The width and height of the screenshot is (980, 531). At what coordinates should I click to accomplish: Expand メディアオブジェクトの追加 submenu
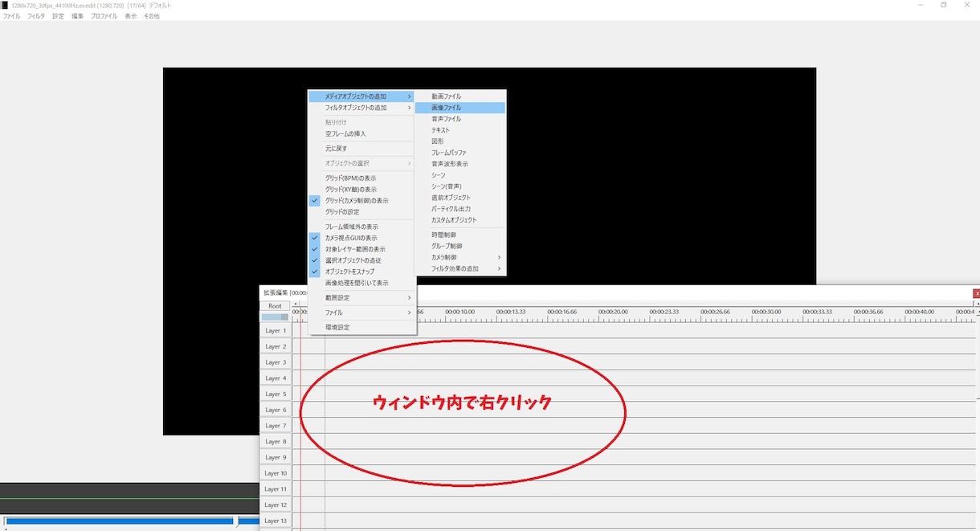361,96
